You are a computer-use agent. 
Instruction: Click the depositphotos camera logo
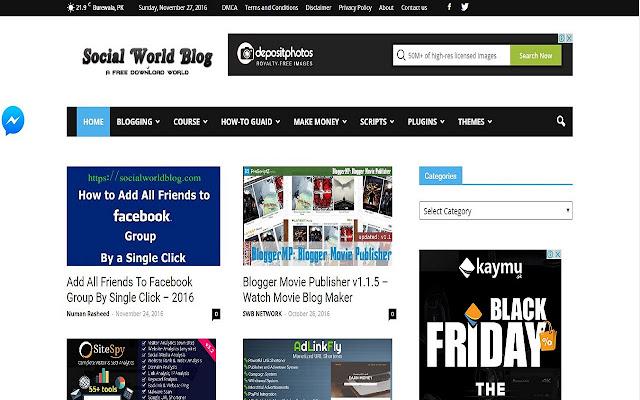click(x=246, y=53)
